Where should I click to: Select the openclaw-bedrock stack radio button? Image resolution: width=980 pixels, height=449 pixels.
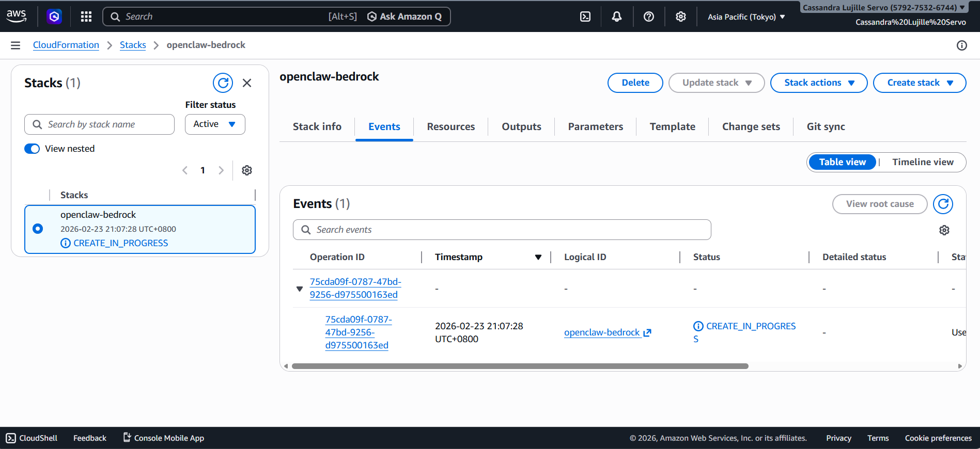coord(38,229)
